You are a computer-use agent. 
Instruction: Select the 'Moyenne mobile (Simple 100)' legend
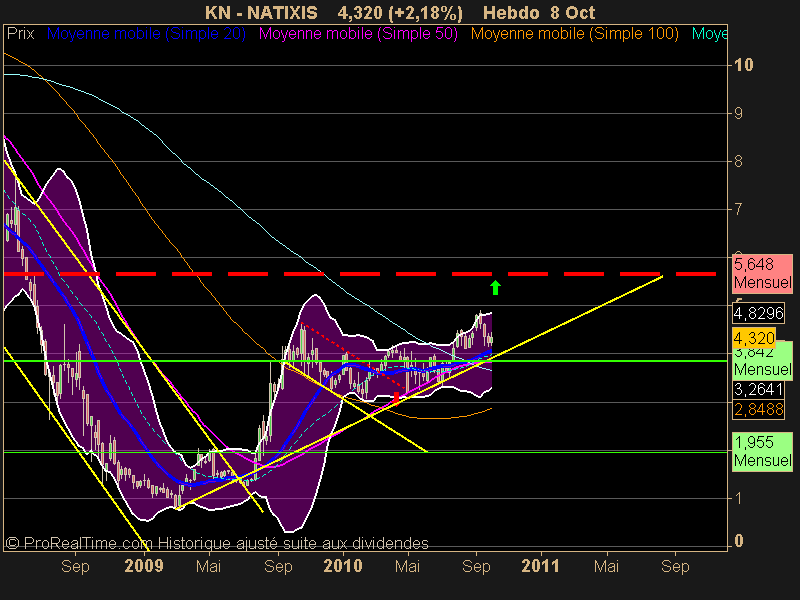click(x=574, y=34)
